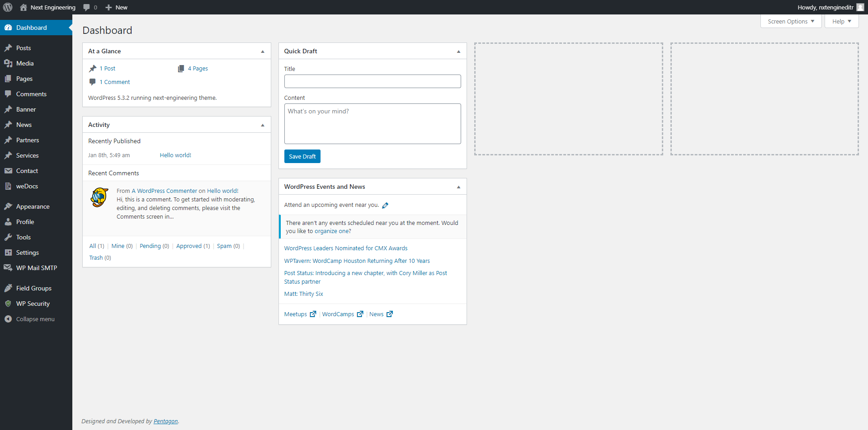Open the Appearance menu
This screenshot has width=868, height=430.
click(x=33, y=206)
